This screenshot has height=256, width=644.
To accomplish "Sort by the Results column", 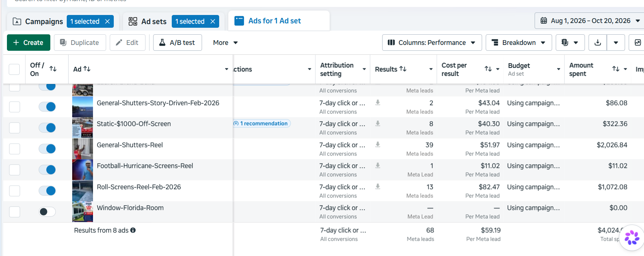I will coord(403,69).
